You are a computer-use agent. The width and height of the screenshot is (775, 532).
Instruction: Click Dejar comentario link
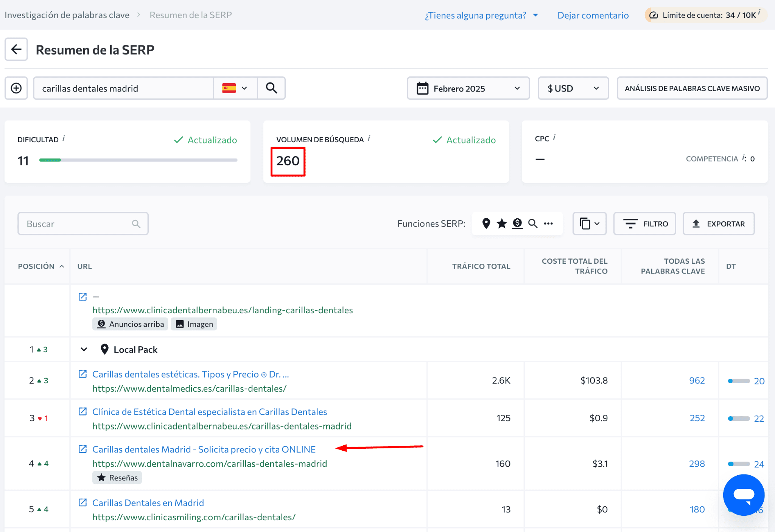(x=593, y=15)
